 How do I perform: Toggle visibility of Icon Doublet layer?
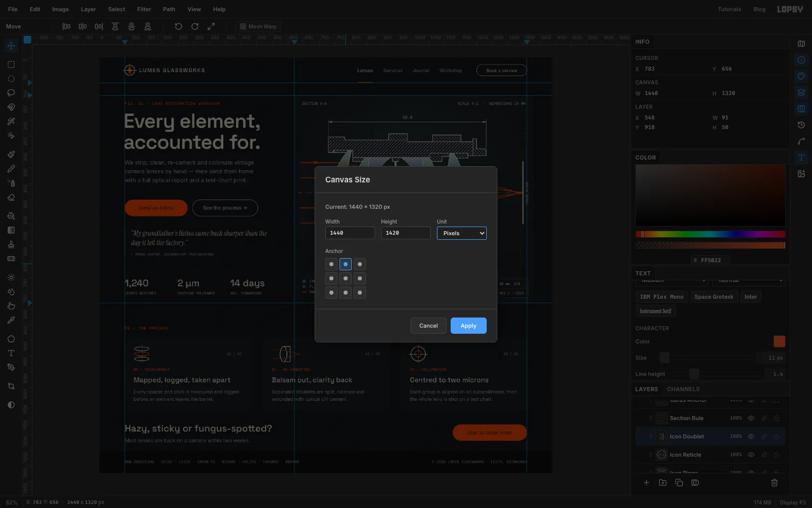(751, 436)
